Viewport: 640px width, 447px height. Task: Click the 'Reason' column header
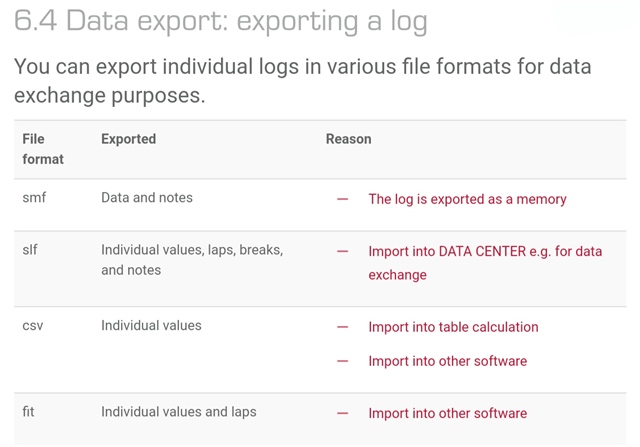click(x=349, y=139)
